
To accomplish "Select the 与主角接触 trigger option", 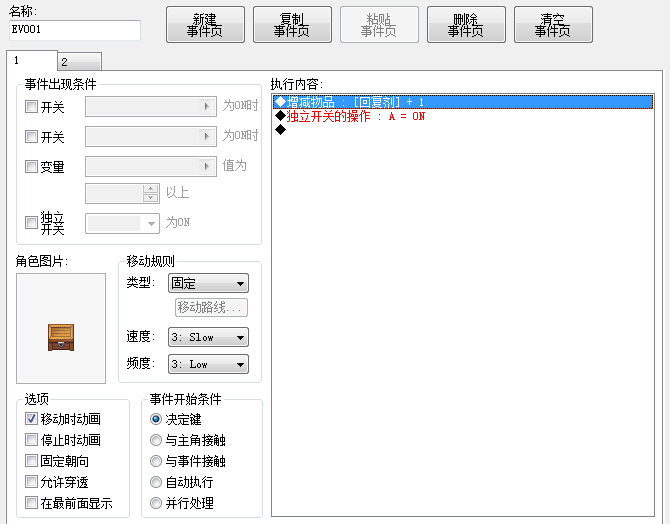I will pos(156,440).
